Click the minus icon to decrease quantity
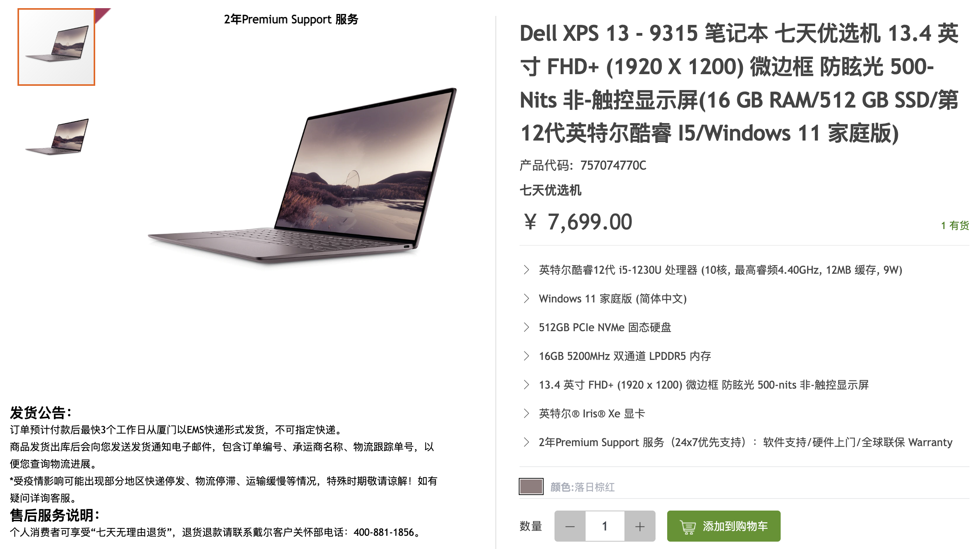This screenshot has width=980, height=549. tap(570, 526)
